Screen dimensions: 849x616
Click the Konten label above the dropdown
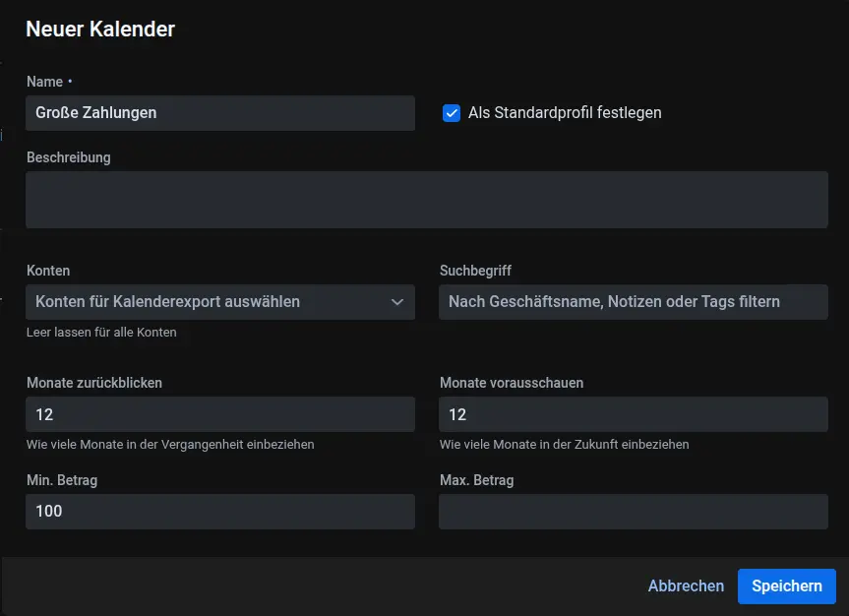(48, 271)
